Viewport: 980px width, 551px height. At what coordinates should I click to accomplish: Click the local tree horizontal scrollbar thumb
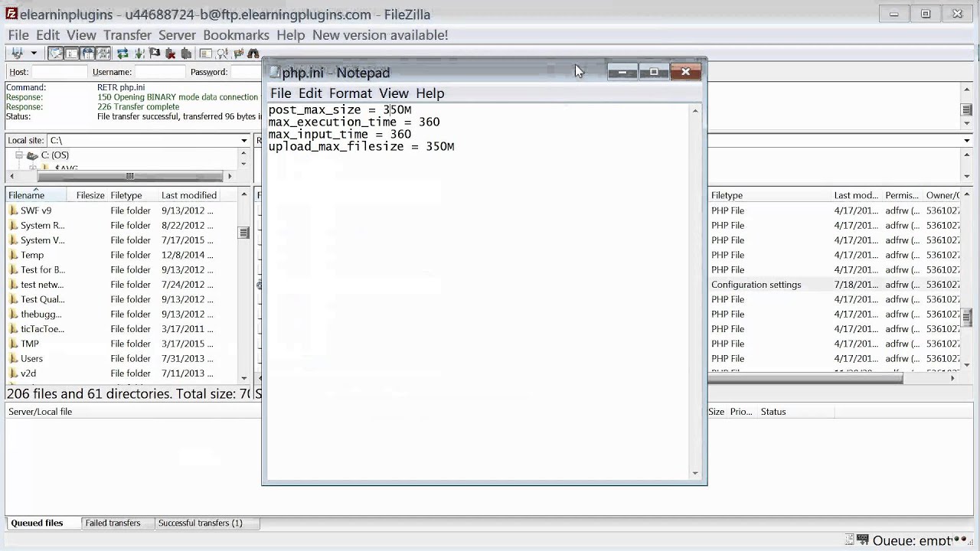pyautogui.click(x=129, y=176)
